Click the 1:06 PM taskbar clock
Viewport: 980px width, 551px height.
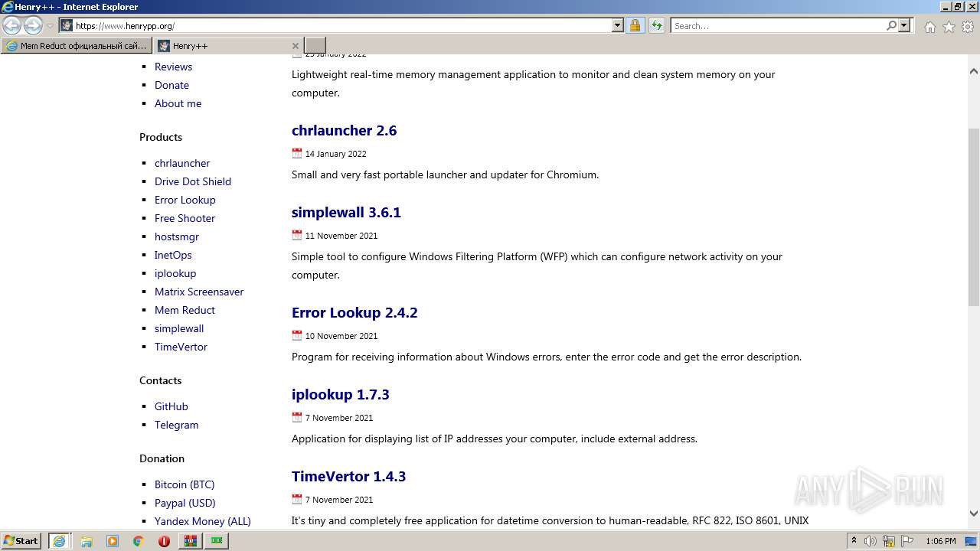pos(940,541)
